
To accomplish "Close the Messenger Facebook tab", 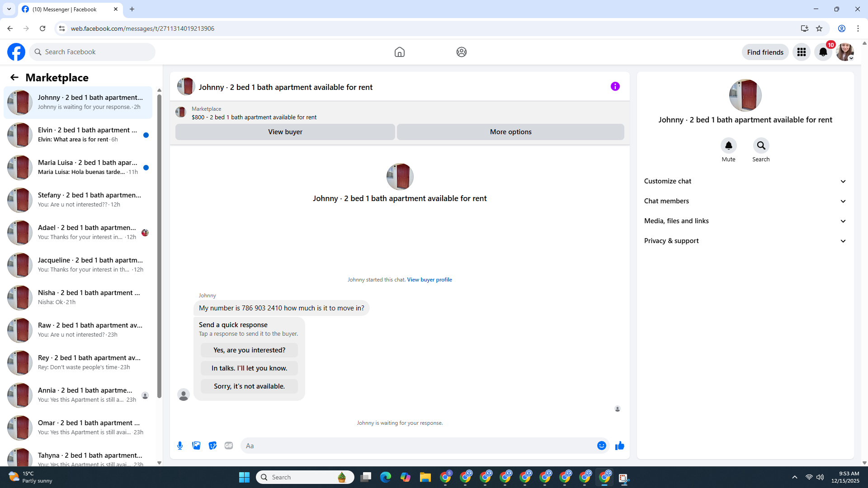I will point(116,9).
